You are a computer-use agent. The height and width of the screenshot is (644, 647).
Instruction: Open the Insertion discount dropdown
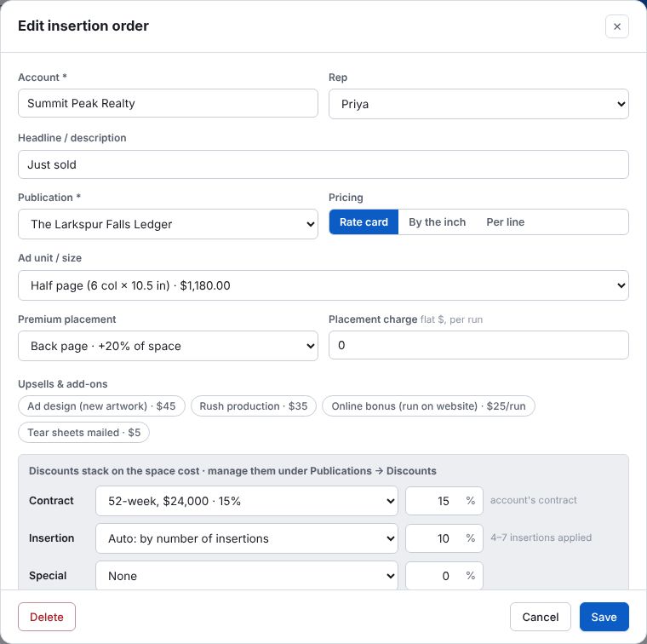coord(247,538)
